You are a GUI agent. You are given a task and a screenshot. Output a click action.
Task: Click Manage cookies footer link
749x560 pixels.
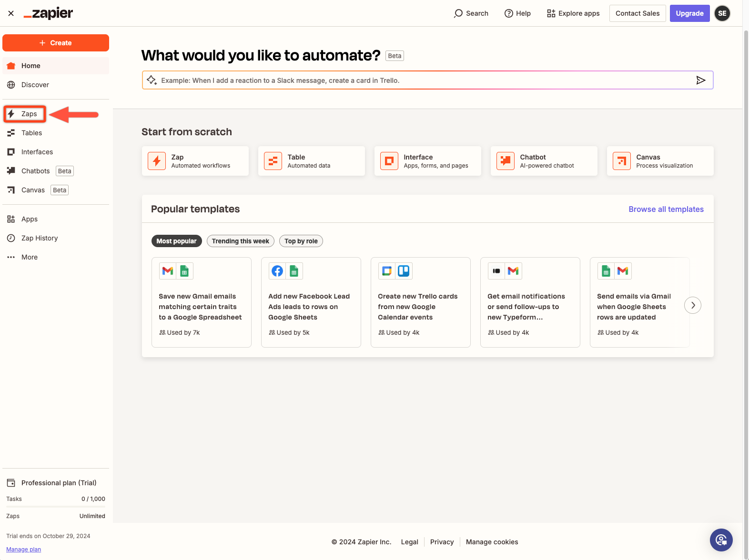click(x=492, y=542)
